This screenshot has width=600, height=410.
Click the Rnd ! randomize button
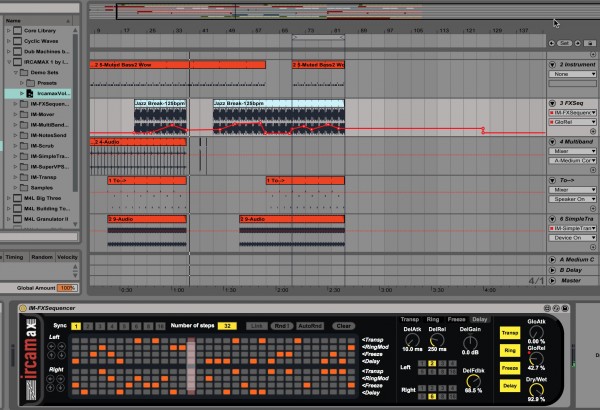282,326
